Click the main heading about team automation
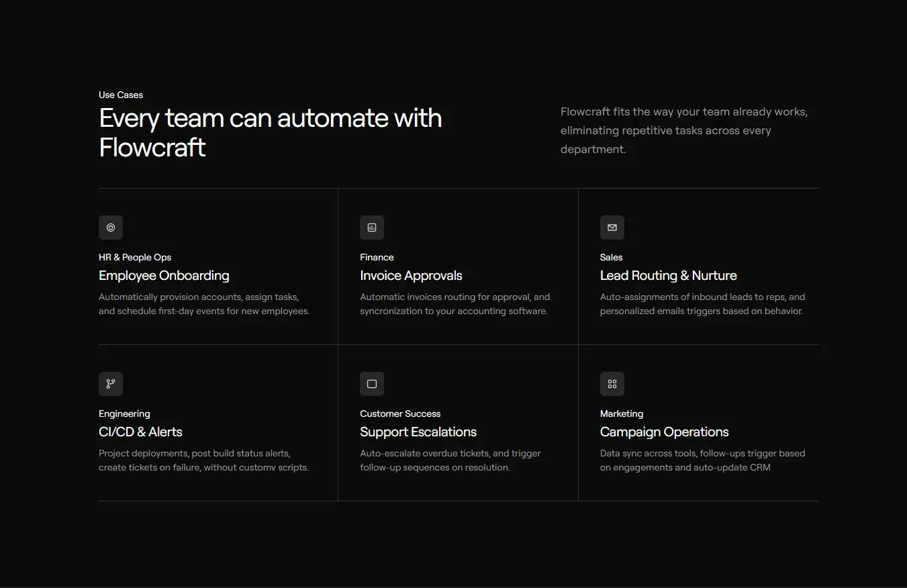This screenshot has width=907, height=588. point(270,132)
